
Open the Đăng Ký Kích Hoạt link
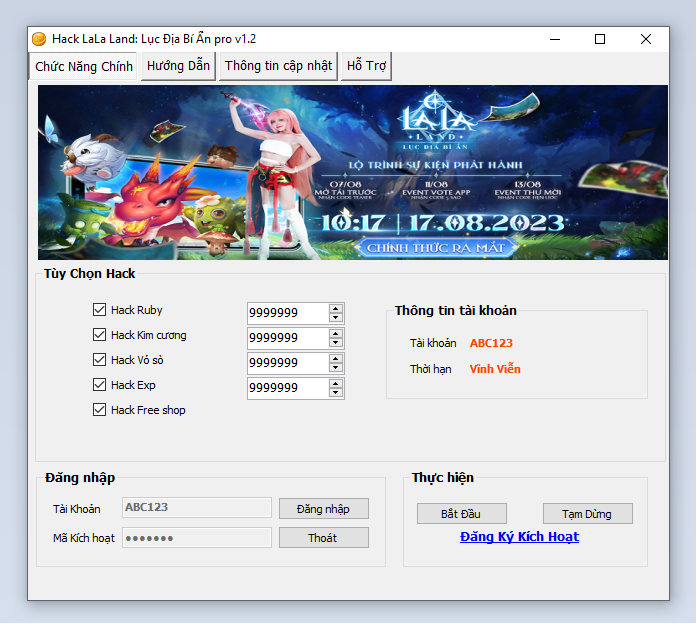(519, 537)
